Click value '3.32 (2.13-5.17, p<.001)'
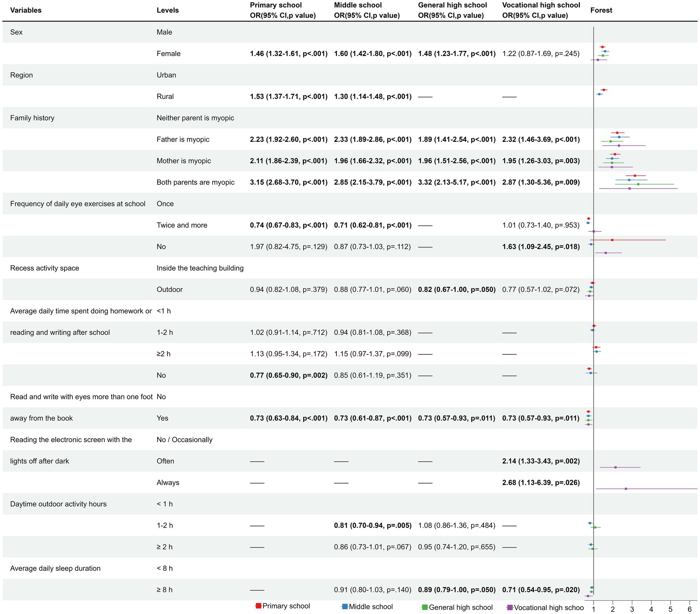This screenshot has height=614, width=700. tap(457, 182)
